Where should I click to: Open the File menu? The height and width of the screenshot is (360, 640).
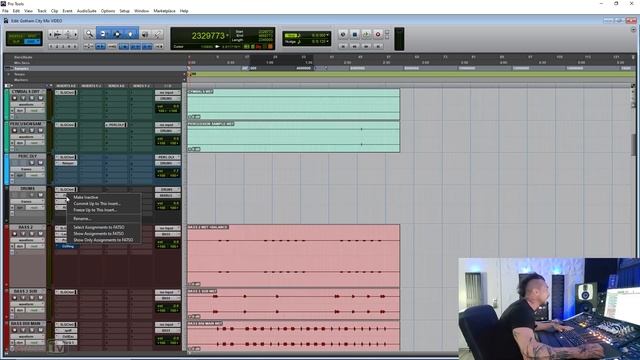coord(5,11)
